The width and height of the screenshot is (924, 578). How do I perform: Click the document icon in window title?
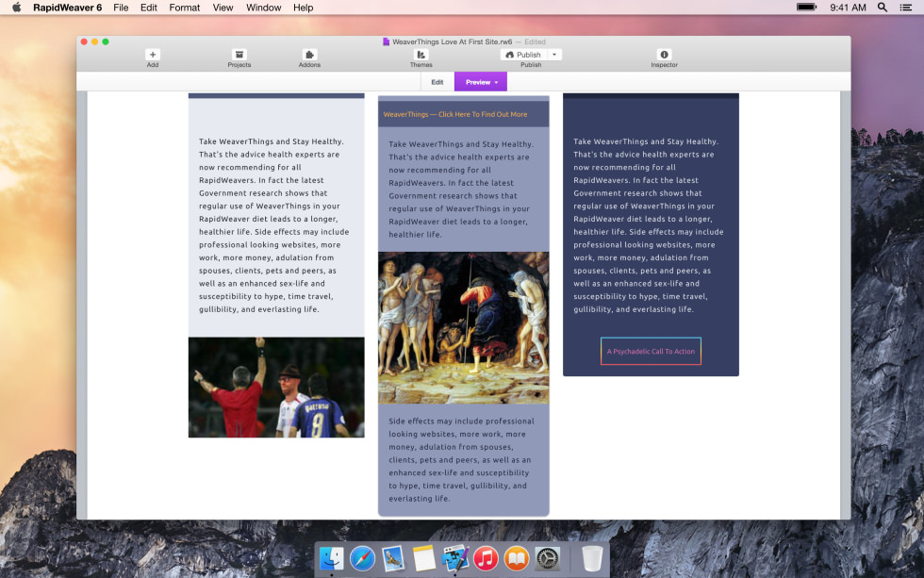click(x=386, y=41)
